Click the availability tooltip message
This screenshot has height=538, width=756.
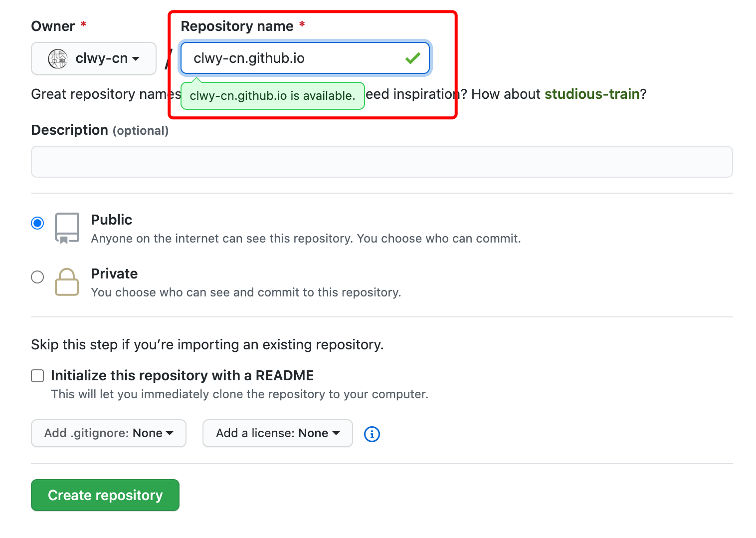coord(273,96)
